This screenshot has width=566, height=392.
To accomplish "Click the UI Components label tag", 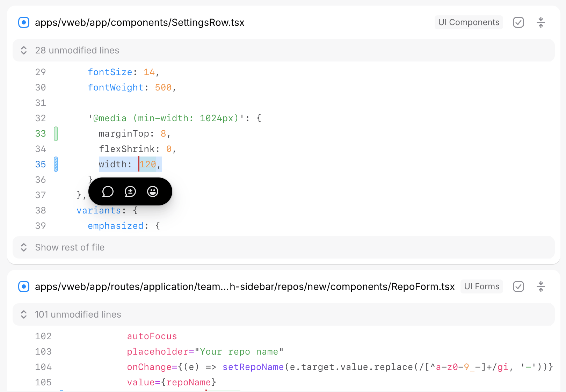I will click(x=469, y=22).
